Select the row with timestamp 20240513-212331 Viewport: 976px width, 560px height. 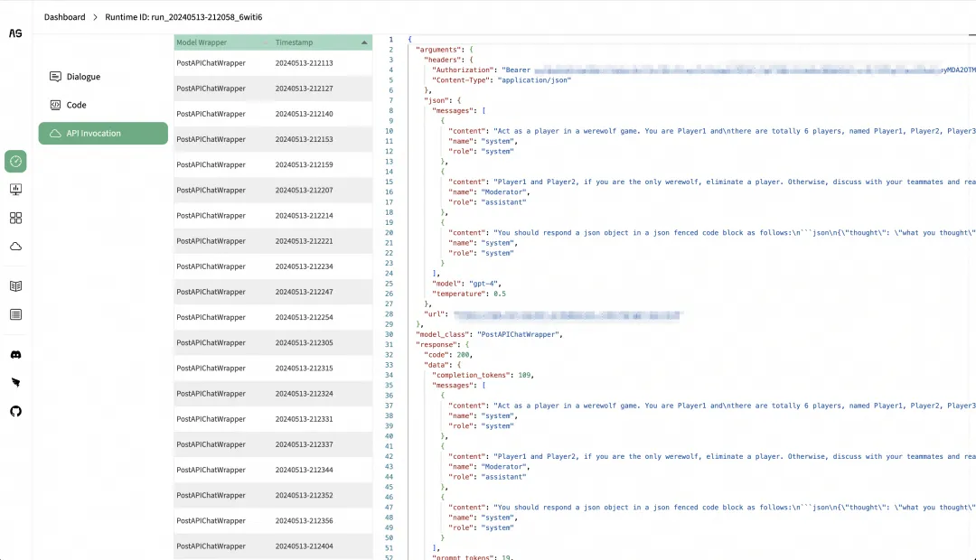(x=273, y=419)
